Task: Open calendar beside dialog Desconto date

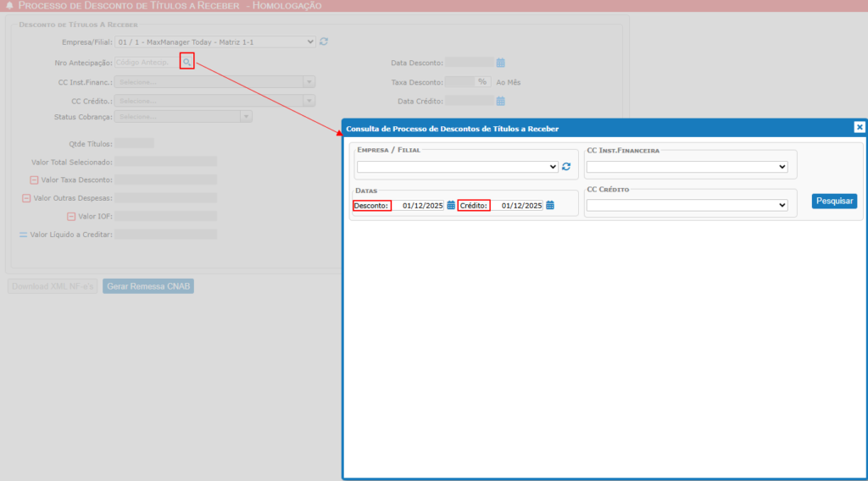Action: (x=451, y=205)
